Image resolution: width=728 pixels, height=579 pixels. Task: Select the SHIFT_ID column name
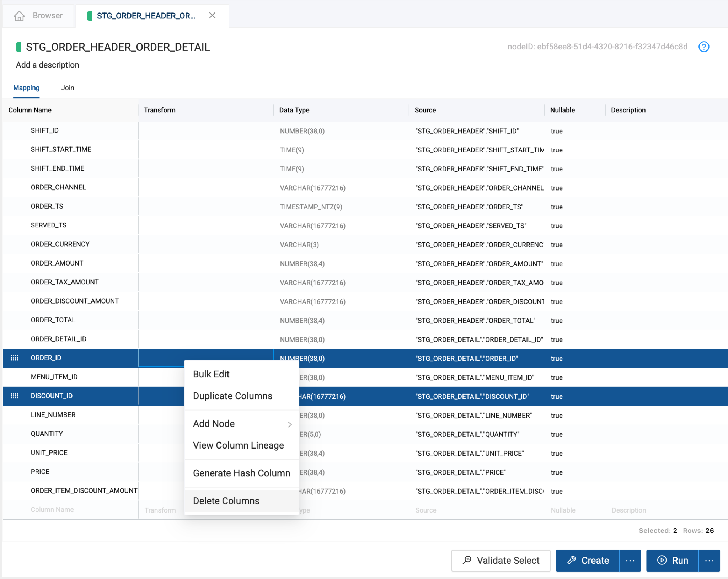pyautogui.click(x=45, y=130)
